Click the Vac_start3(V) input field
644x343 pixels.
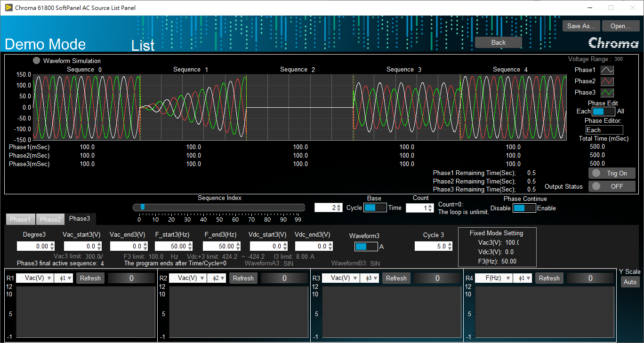pos(80,246)
